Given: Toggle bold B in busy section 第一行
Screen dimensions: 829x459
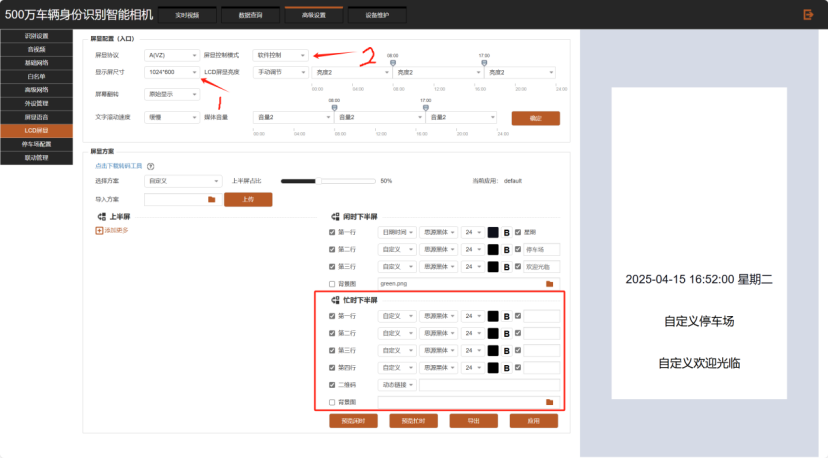Looking at the screenshot, I should [x=506, y=316].
